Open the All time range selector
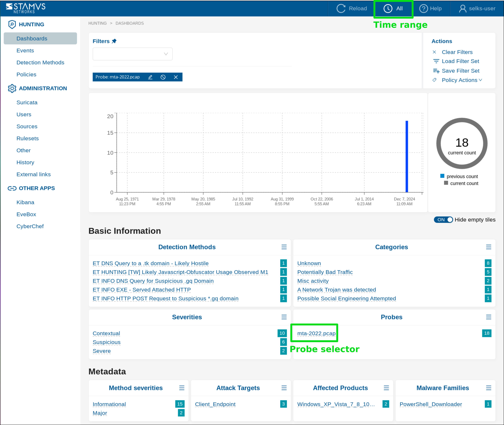The width and height of the screenshot is (504, 425). click(393, 8)
